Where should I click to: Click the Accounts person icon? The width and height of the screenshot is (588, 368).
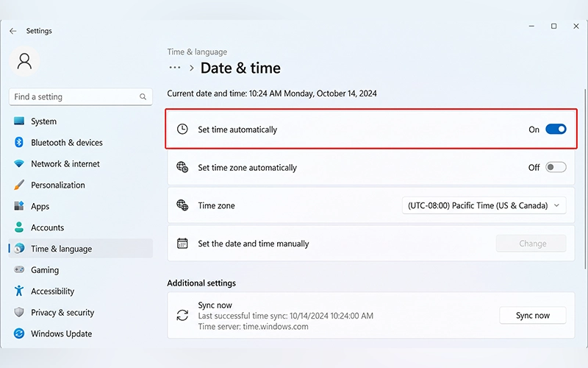pos(19,227)
